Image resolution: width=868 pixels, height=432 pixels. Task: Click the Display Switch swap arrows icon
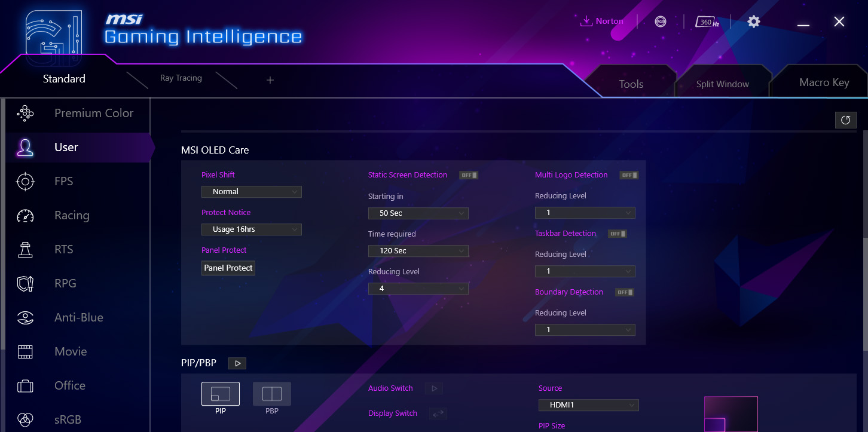pyautogui.click(x=438, y=413)
